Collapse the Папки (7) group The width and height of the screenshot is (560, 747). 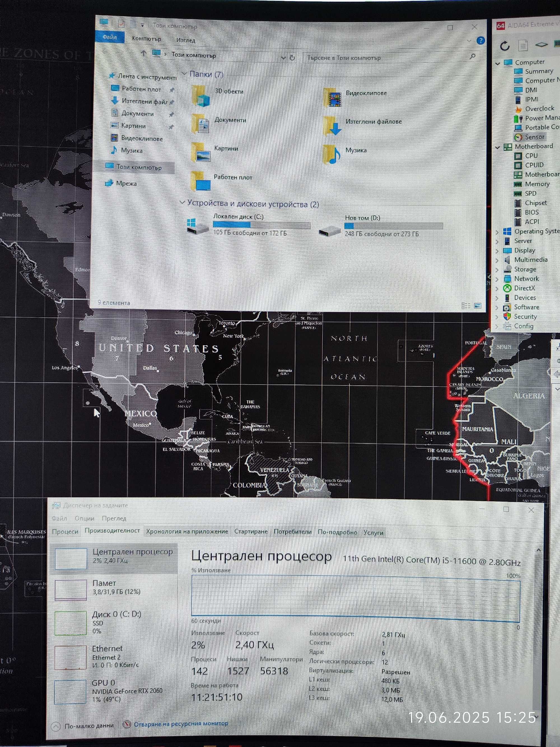point(184,74)
